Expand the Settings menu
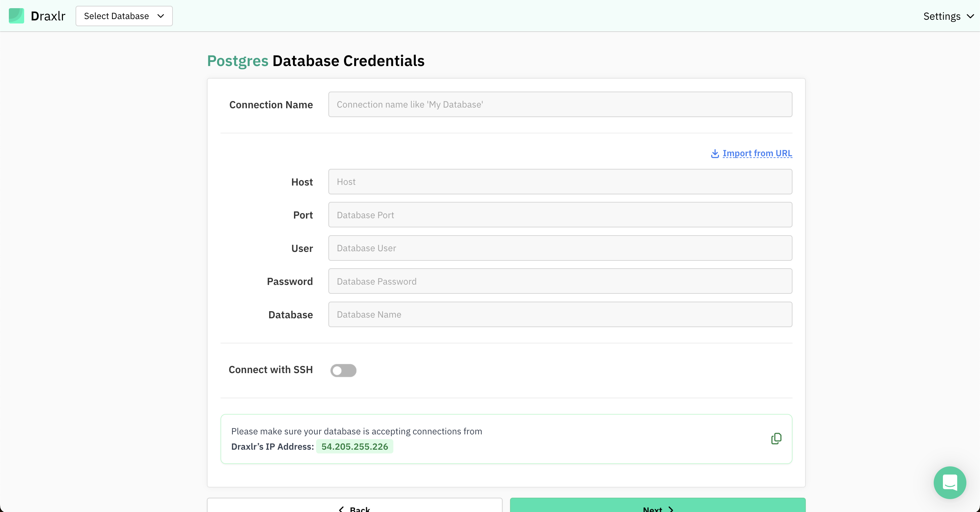Viewport: 980px width, 512px height. pyautogui.click(x=948, y=16)
